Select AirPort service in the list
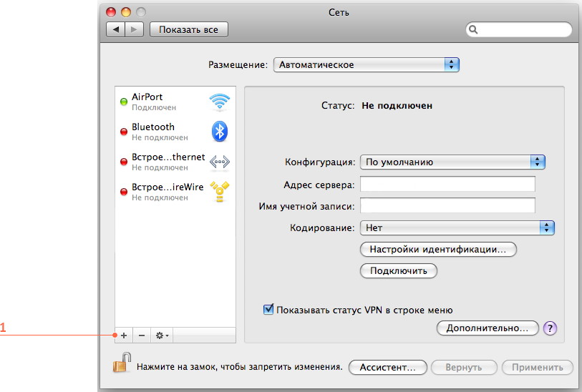This screenshot has height=392, width=582. click(175, 102)
